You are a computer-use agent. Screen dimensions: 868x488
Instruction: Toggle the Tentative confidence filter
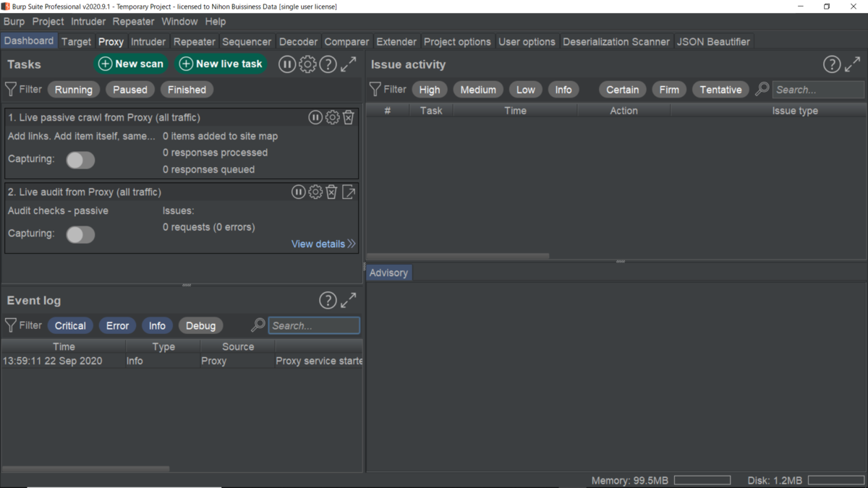point(720,90)
